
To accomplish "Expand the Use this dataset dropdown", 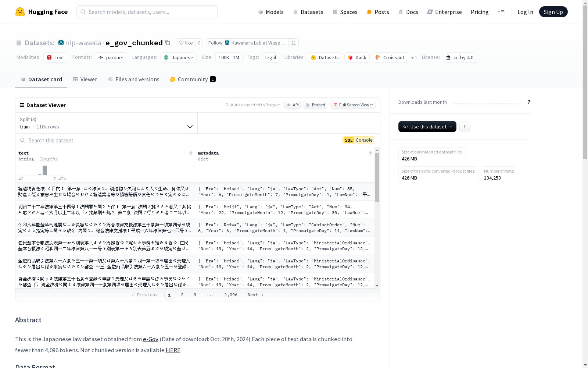I will (427, 127).
